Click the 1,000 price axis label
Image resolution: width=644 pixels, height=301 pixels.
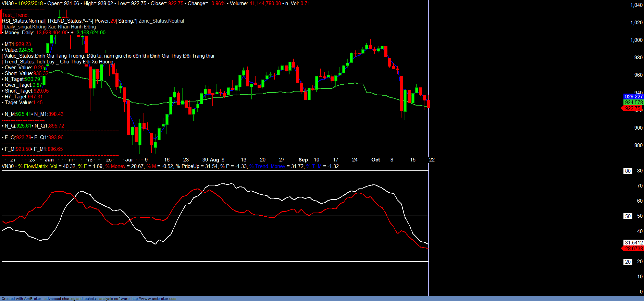(636, 40)
